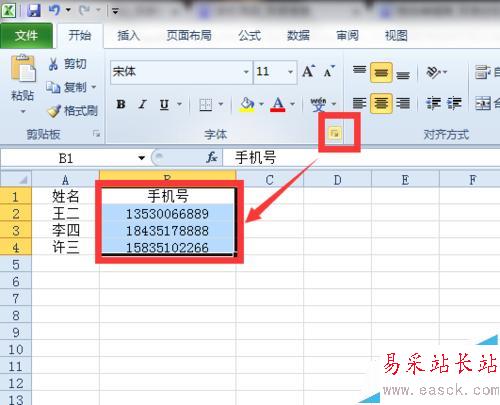Apply the yellow Fill Color bucket
Viewport: 500px width, 405px height.
pos(247,105)
